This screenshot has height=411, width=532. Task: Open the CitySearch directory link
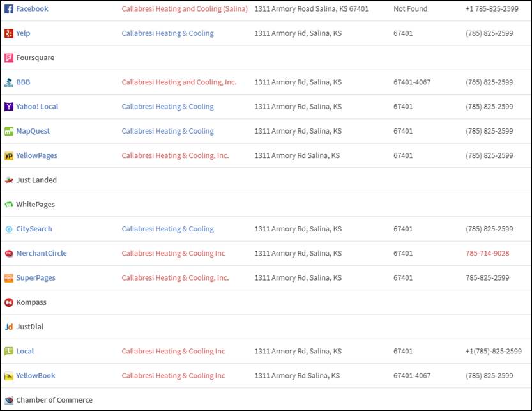coord(34,229)
